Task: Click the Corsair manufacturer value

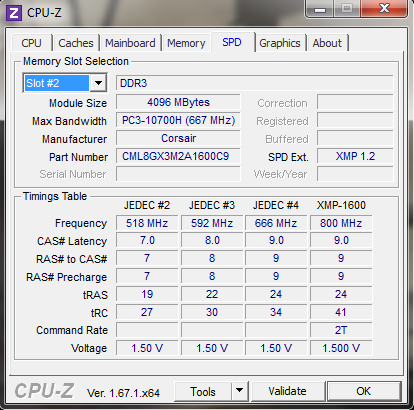Action: pos(178,138)
